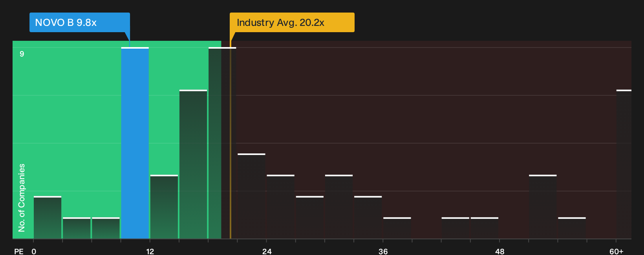Click the x-axis label 36

coord(383,251)
